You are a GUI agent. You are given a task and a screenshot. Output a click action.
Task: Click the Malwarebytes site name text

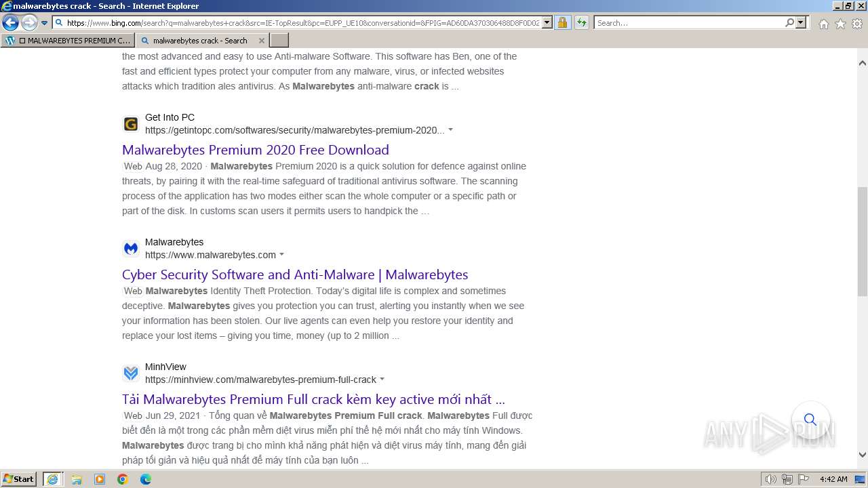[174, 242]
